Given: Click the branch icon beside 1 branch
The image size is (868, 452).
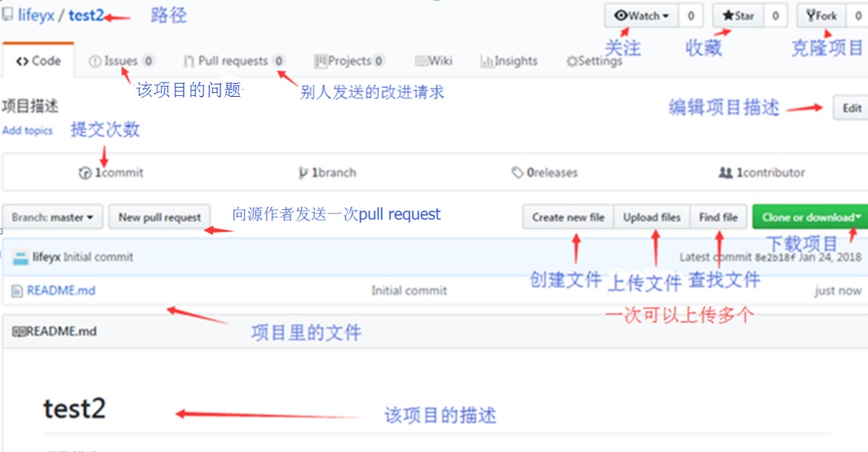Looking at the screenshot, I should [x=303, y=173].
